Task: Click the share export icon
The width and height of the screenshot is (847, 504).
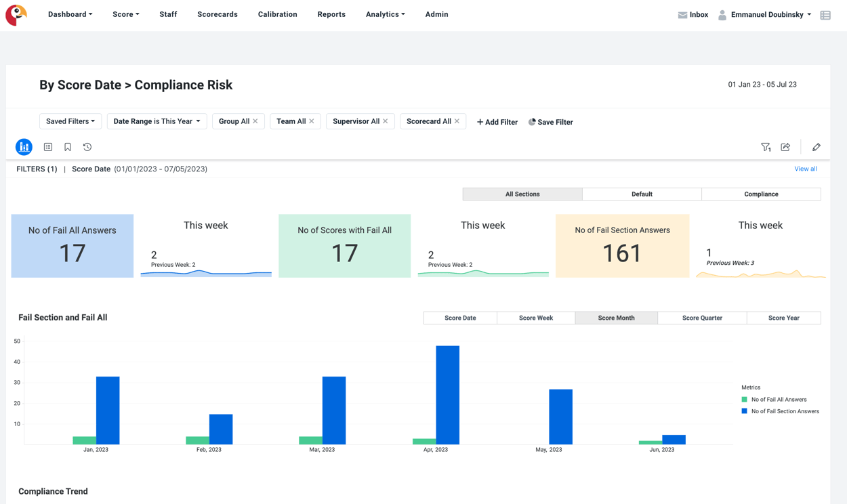Action: [x=786, y=147]
